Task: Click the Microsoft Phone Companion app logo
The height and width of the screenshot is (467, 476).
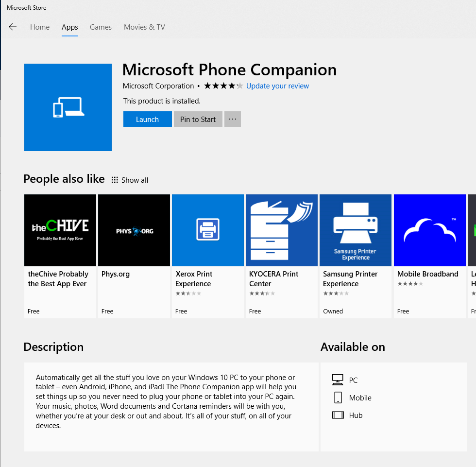Action: click(x=68, y=107)
